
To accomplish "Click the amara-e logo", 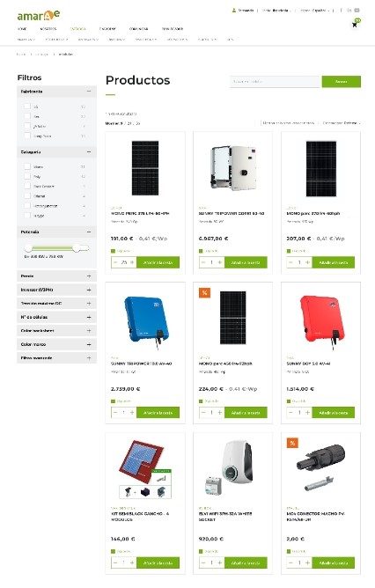I will (x=38, y=15).
